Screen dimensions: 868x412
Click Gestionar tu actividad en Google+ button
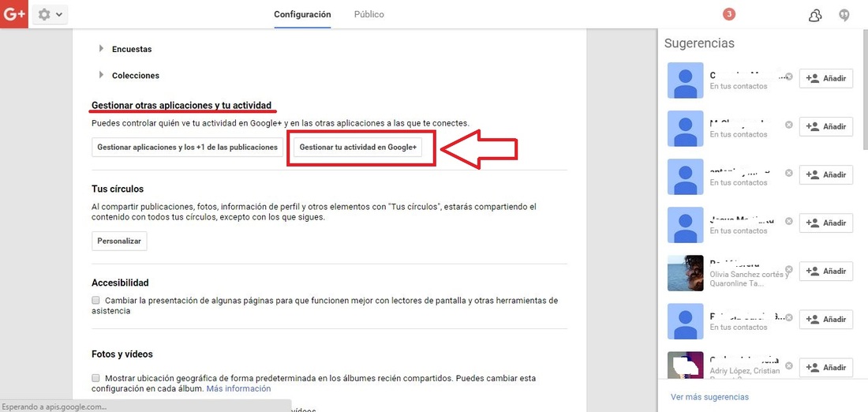click(x=357, y=148)
